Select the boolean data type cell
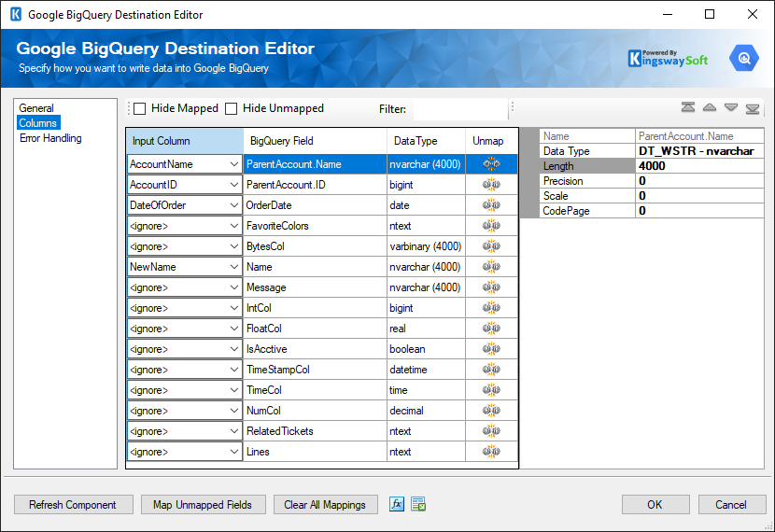The width and height of the screenshot is (775, 532). [x=426, y=349]
